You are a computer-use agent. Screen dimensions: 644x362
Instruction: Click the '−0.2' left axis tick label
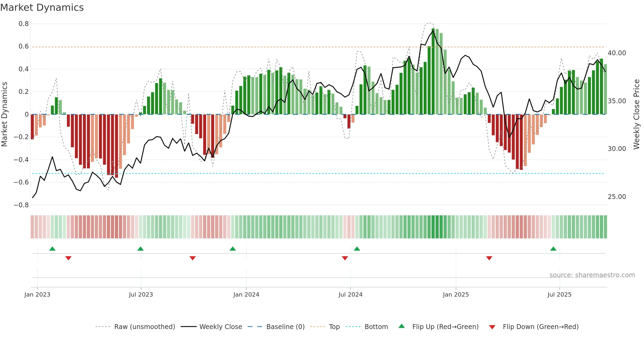[21, 137]
